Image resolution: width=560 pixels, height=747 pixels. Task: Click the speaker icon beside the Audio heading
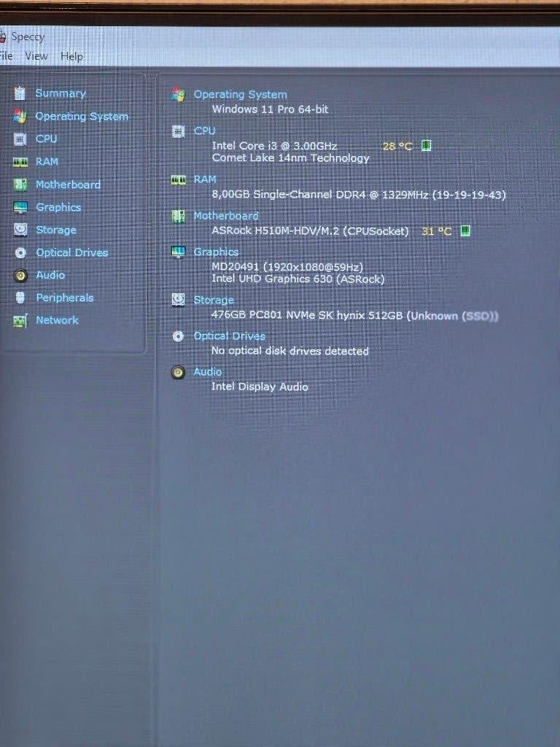[178, 372]
